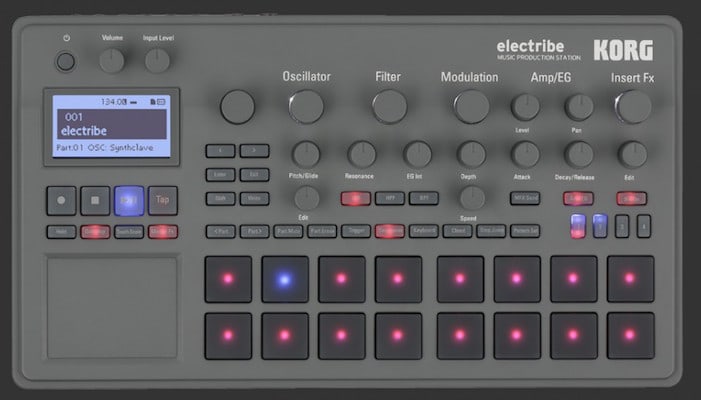This screenshot has width=701, height=400.
Task: Toggle the MFX Send button
Action: [525, 198]
